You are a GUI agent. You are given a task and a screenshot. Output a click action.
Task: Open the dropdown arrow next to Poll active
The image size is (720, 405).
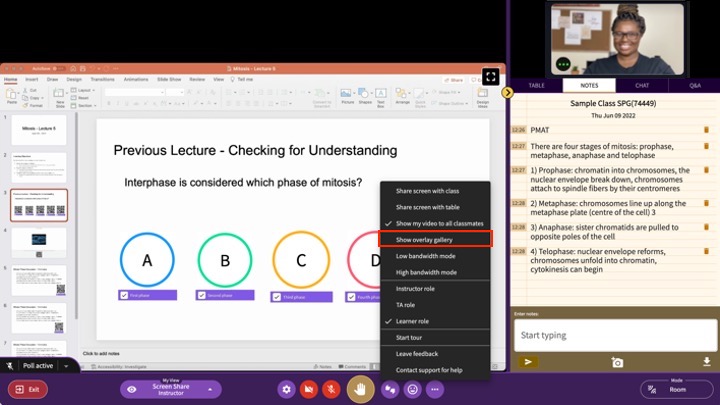coord(66,366)
